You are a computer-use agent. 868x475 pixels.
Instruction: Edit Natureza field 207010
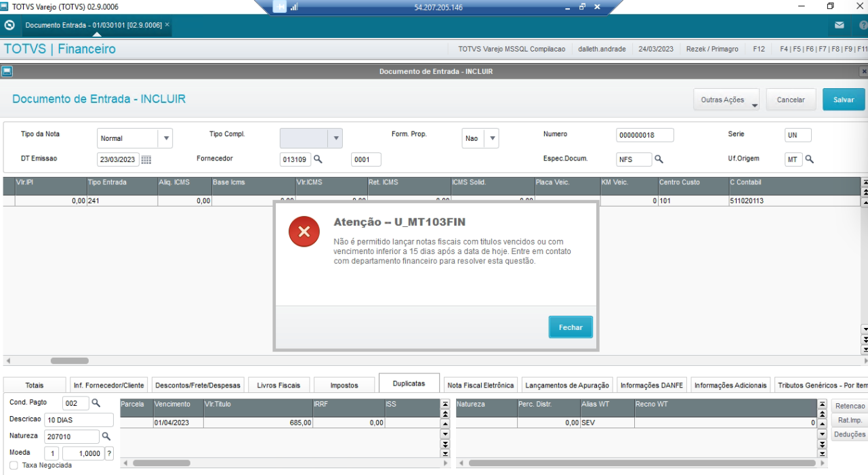point(71,436)
